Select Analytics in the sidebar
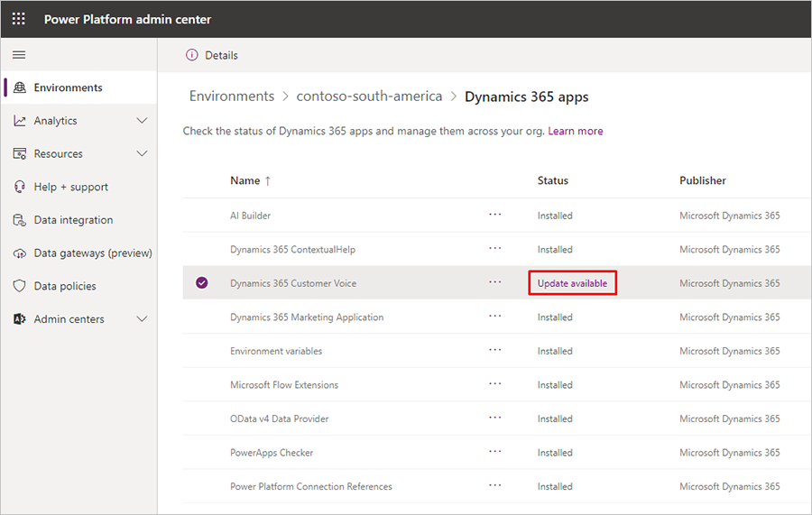Screen dimensions: 812x515 55,121
